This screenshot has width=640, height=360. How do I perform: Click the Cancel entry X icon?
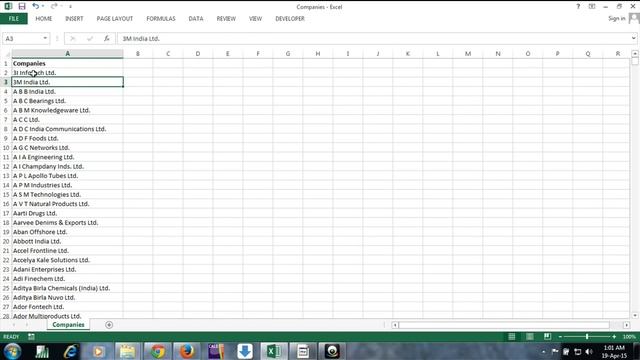point(73,38)
